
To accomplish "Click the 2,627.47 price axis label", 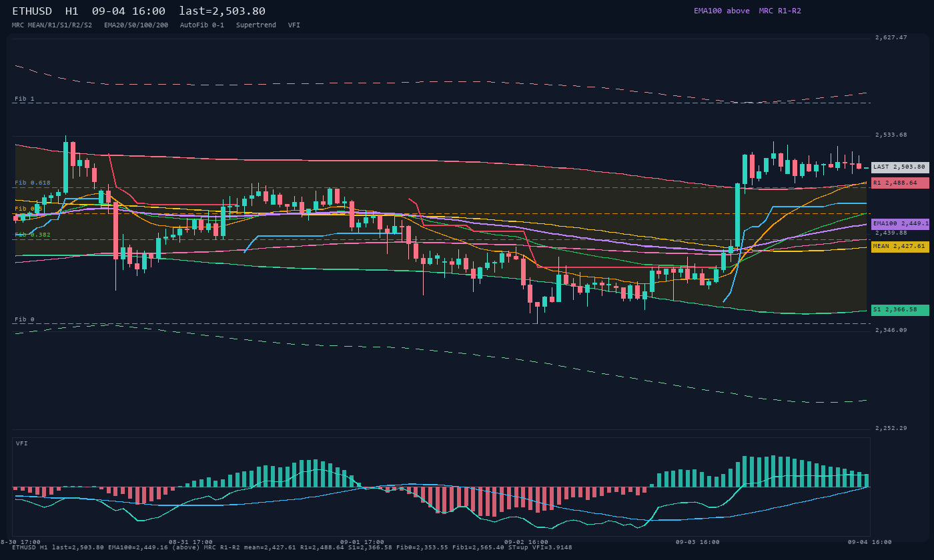I will point(891,37).
